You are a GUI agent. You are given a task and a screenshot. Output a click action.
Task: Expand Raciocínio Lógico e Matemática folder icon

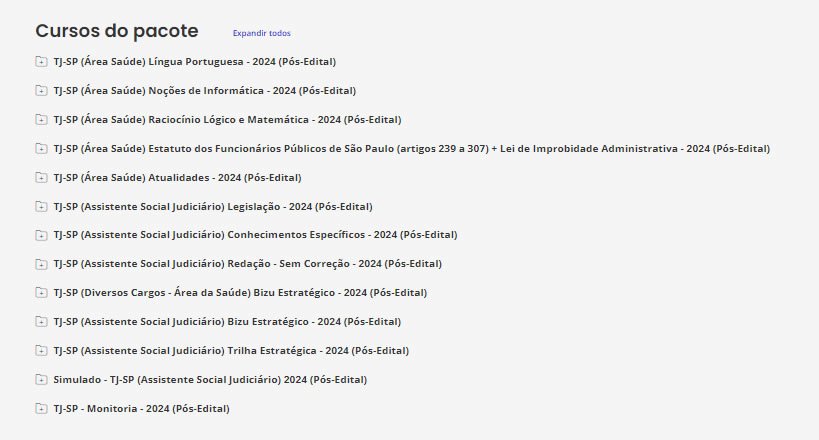(41, 120)
